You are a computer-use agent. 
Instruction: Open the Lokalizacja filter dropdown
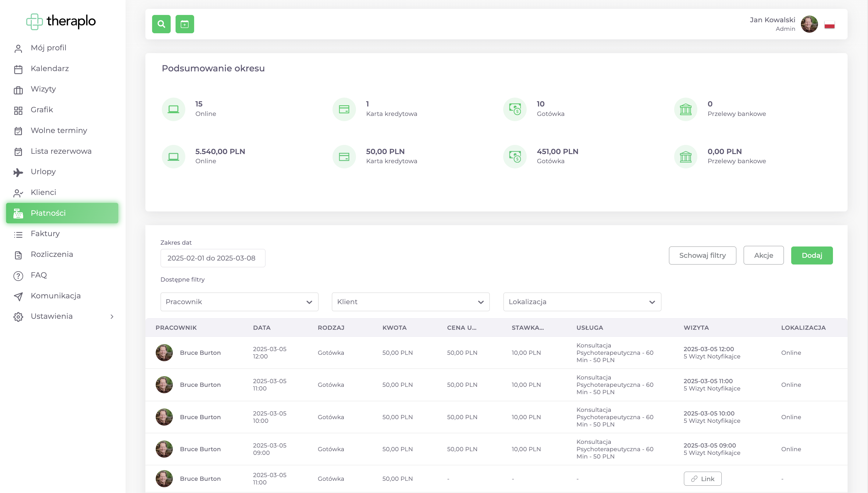pyautogui.click(x=582, y=302)
